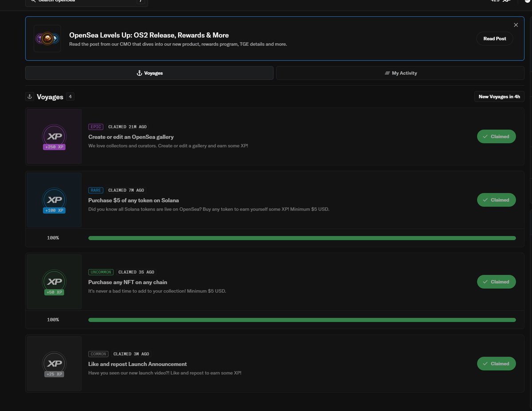Image resolution: width=532 pixels, height=411 pixels.
Task: Click the banner headline about OS2 Release
Action: [x=149, y=35]
